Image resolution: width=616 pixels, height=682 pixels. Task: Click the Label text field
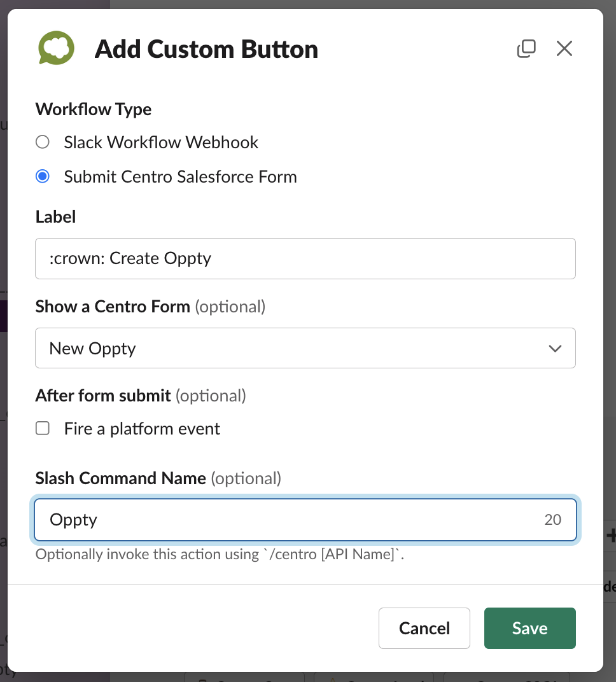(305, 258)
